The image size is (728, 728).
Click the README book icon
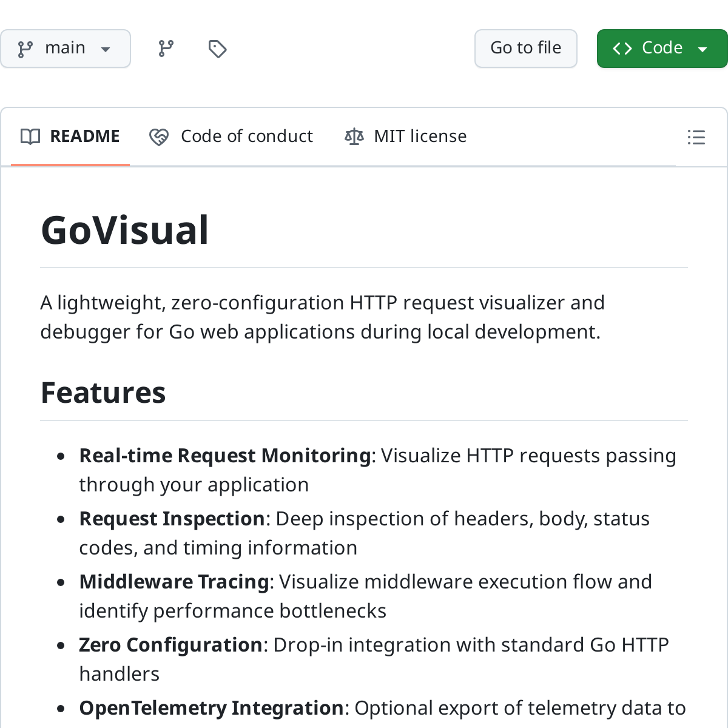30,136
